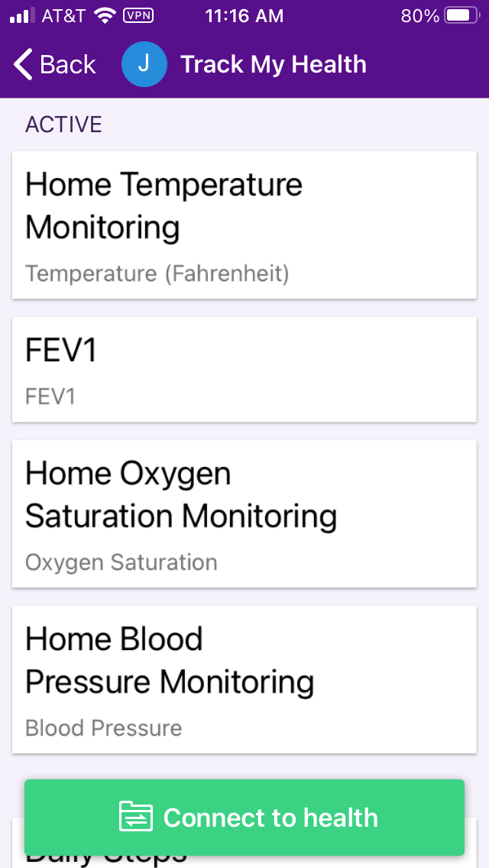Tap the back chevron arrow
Screen dimensions: 489x868
(20, 64)
